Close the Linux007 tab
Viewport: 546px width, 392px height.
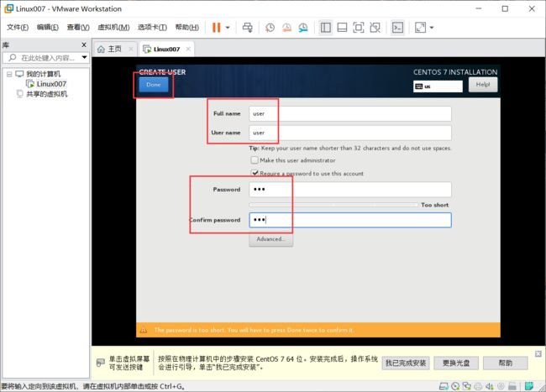point(188,49)
